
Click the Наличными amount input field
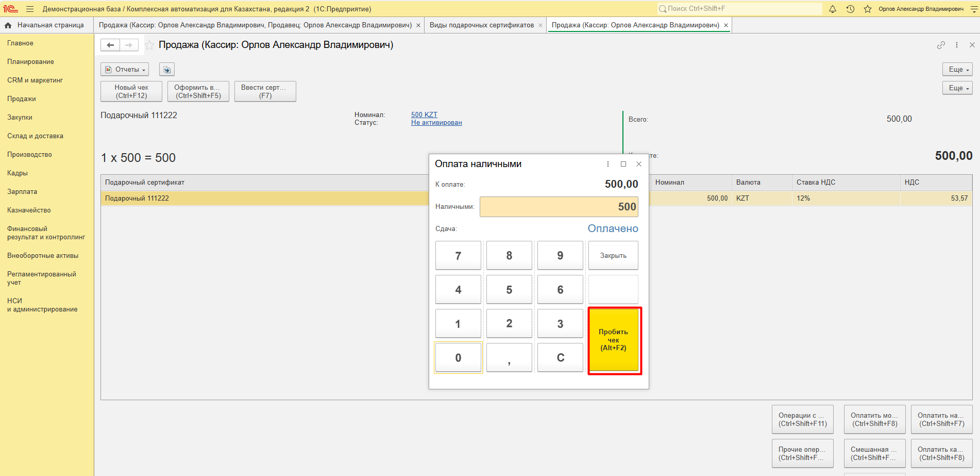[x=559, y=207]
